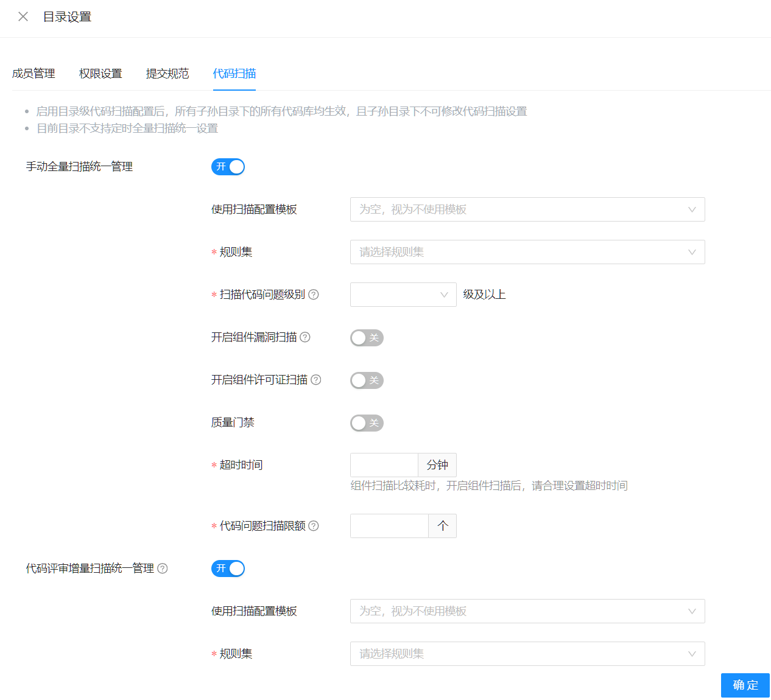The width and height of the screenshot is (771, 700).
Task: Click the 超时时间 minutes input field
Action: [x=384, y=465]
